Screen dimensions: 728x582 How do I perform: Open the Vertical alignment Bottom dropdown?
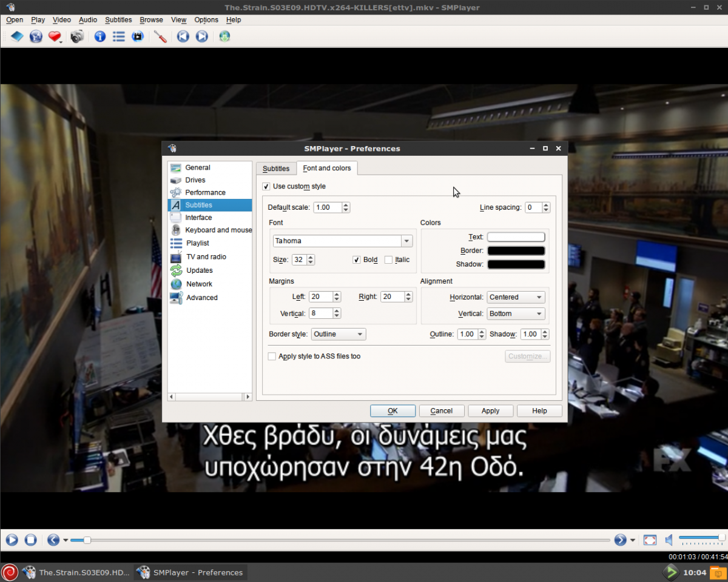pyautogui.click(x=516, y=314)
